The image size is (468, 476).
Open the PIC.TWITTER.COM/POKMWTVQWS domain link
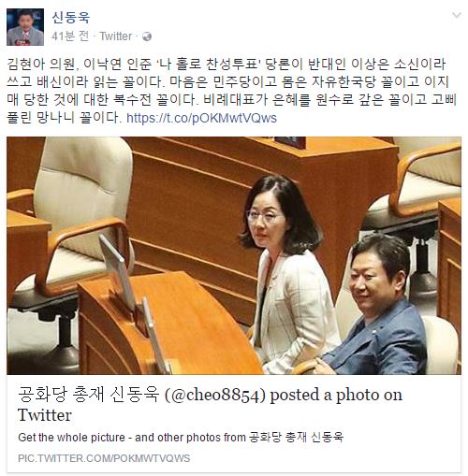point(104,458)
